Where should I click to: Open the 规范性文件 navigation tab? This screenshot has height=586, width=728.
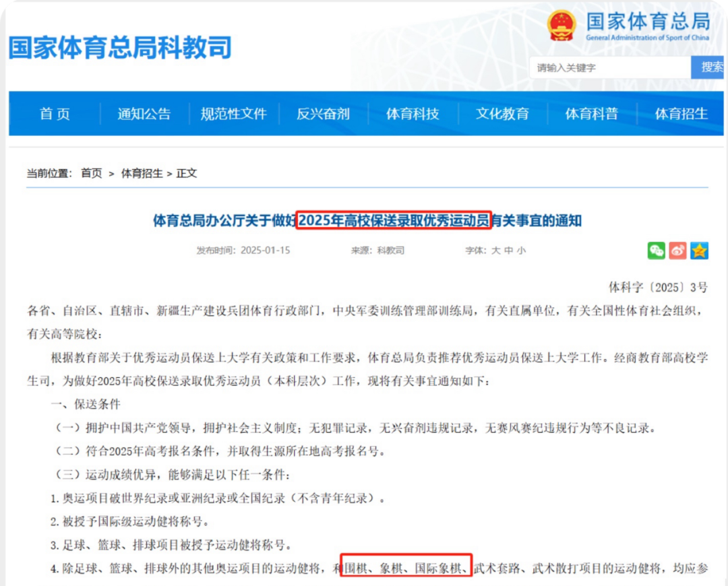(x=233, y=114)
